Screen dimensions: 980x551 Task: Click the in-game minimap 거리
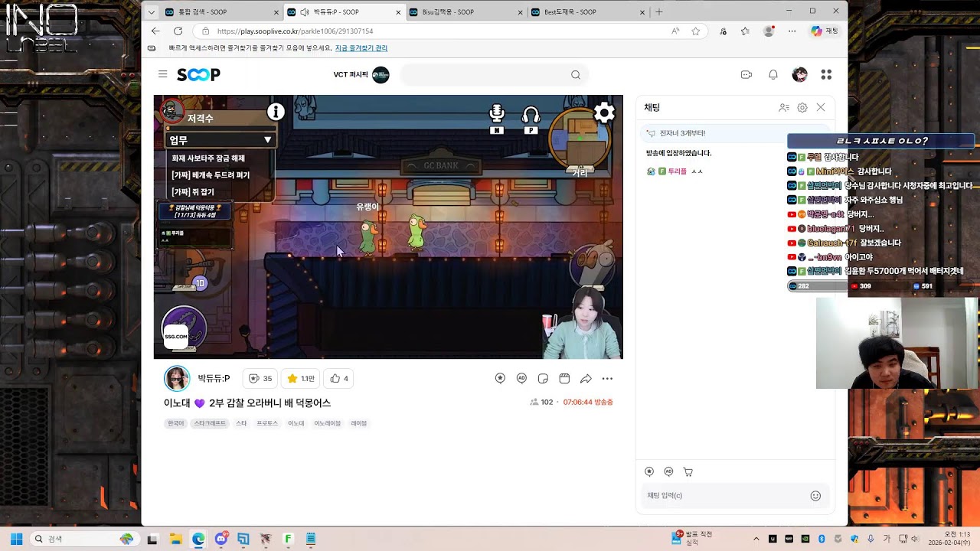click(x=580, y=142)
